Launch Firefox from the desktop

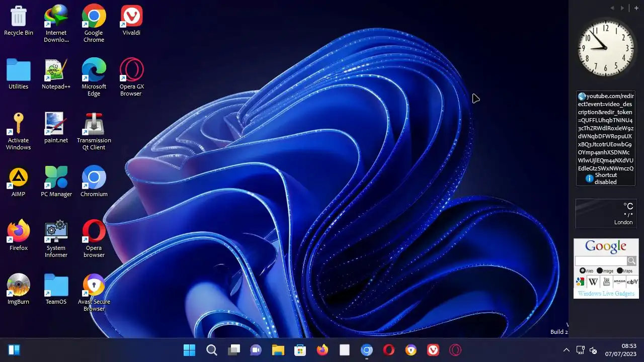pyautogui.click(x=19, y=235)
